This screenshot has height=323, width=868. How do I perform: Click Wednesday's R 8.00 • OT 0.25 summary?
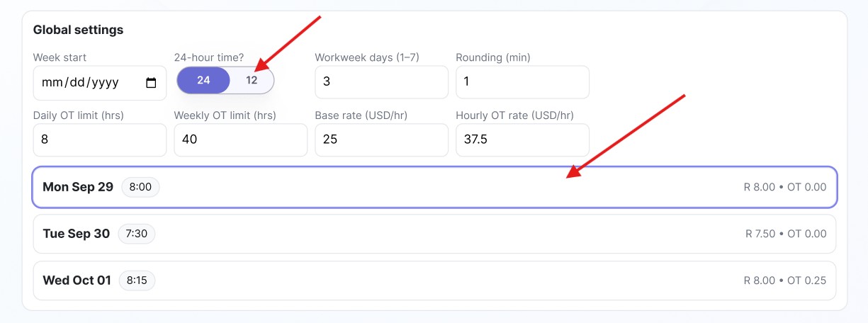[x=784, y=280]
